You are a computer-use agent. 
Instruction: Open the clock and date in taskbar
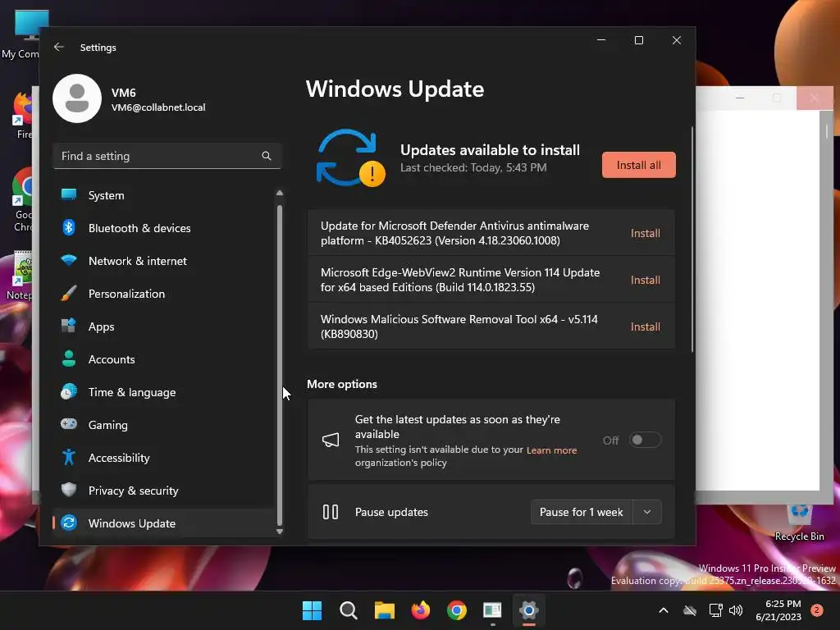click(778, 610)
